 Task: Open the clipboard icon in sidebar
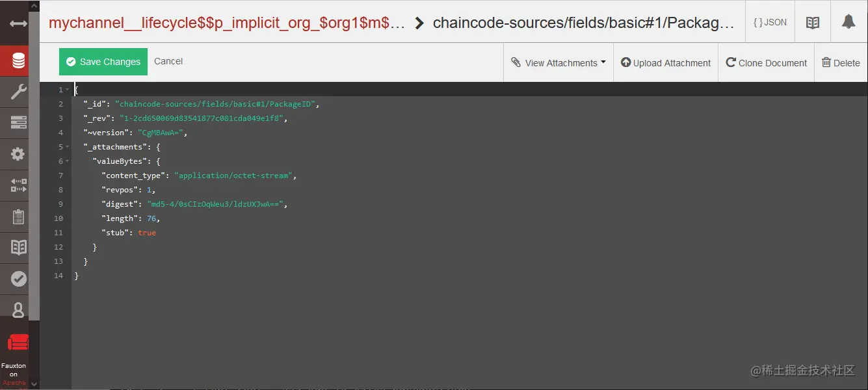[x=18, y=216]
